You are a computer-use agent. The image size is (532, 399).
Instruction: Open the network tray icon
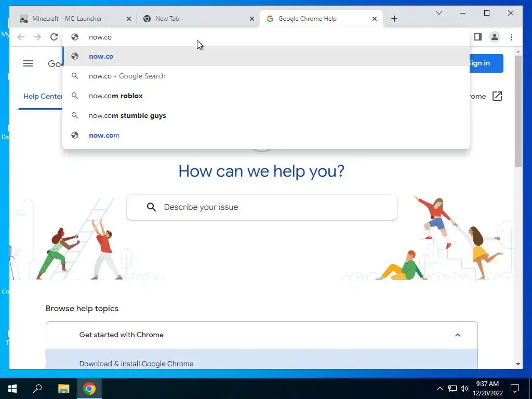tap(453, 389)
